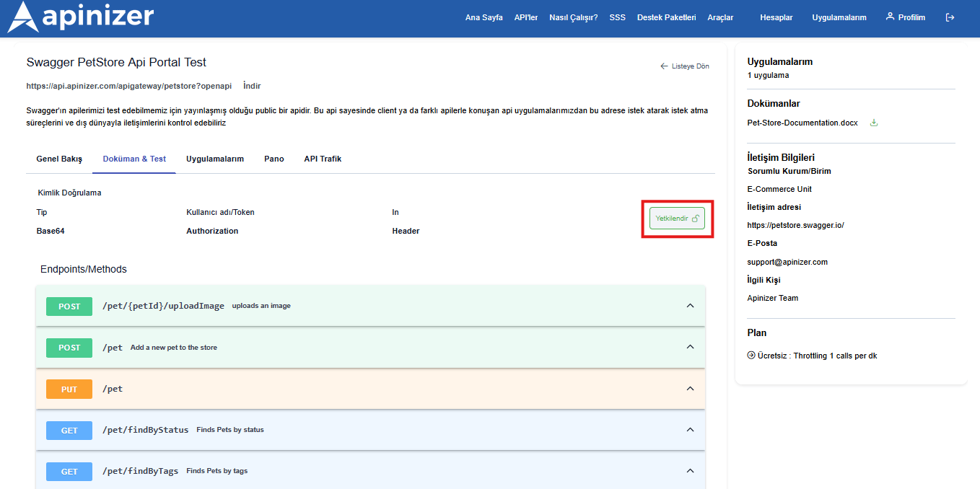
Task: Open the Pano tab
Action: 274,159
